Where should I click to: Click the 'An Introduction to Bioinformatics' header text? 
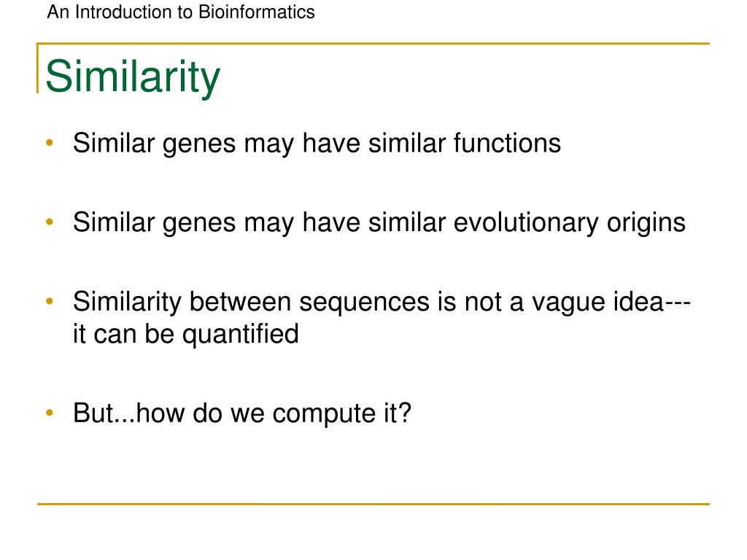(181, 12)
